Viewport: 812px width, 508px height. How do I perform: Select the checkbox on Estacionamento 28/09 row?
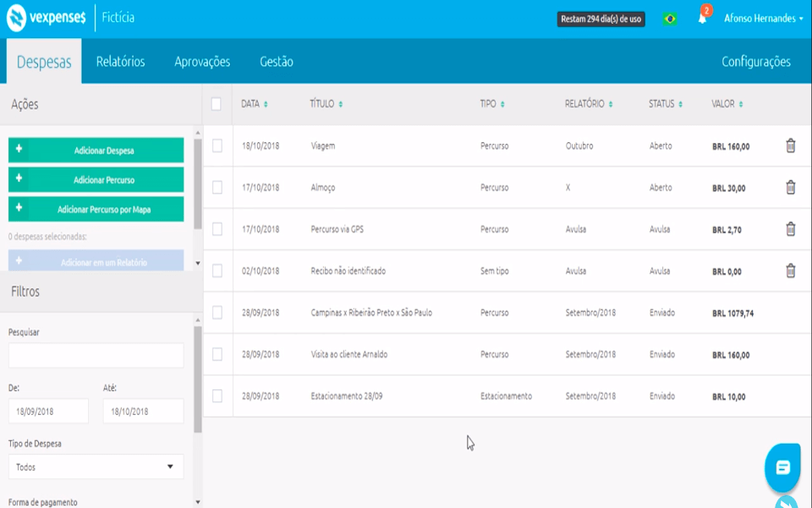pos(217,395)
